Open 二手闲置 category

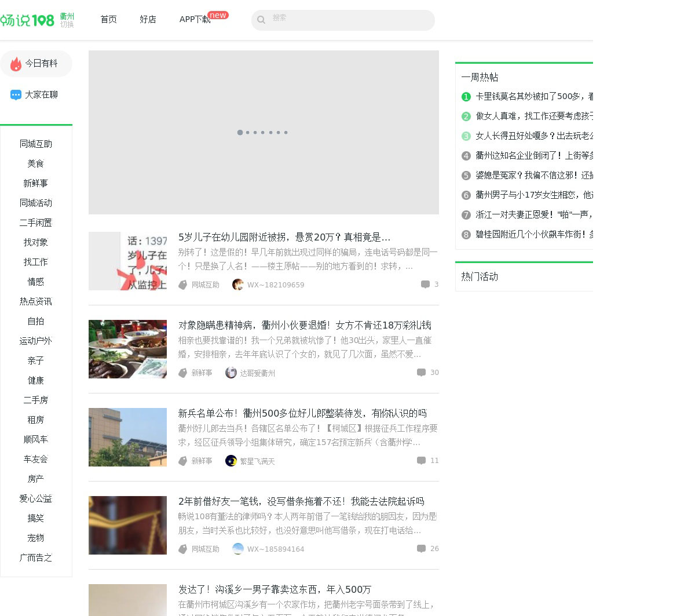36,223
